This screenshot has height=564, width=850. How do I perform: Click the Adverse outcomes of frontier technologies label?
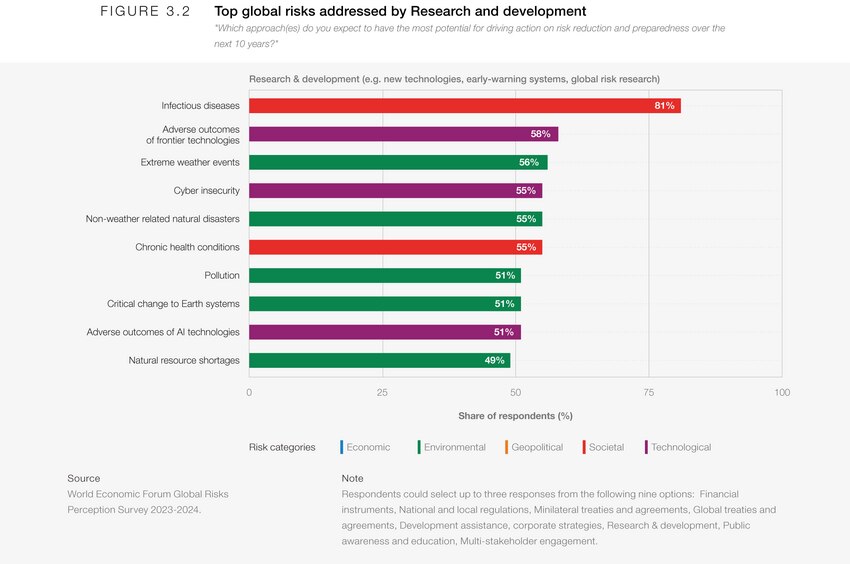193,134
